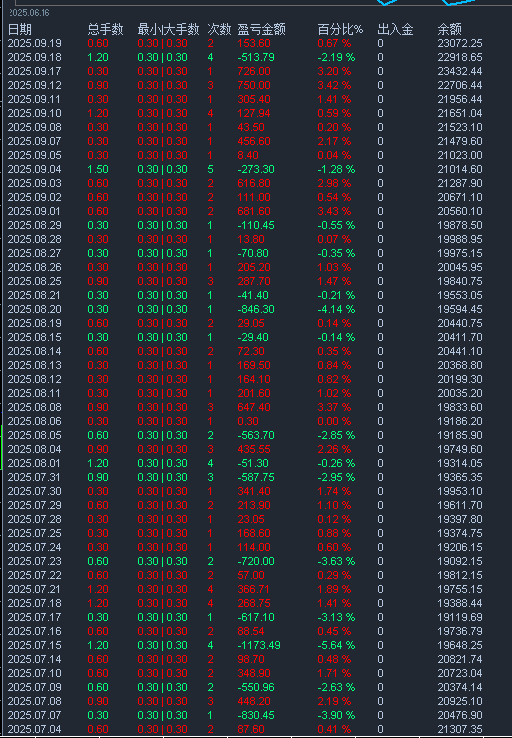This screenshot has width=512, height=738.
Task: Click the 2025.07.04 date entry
Action: pyautogui.click(x=35, y=729)
